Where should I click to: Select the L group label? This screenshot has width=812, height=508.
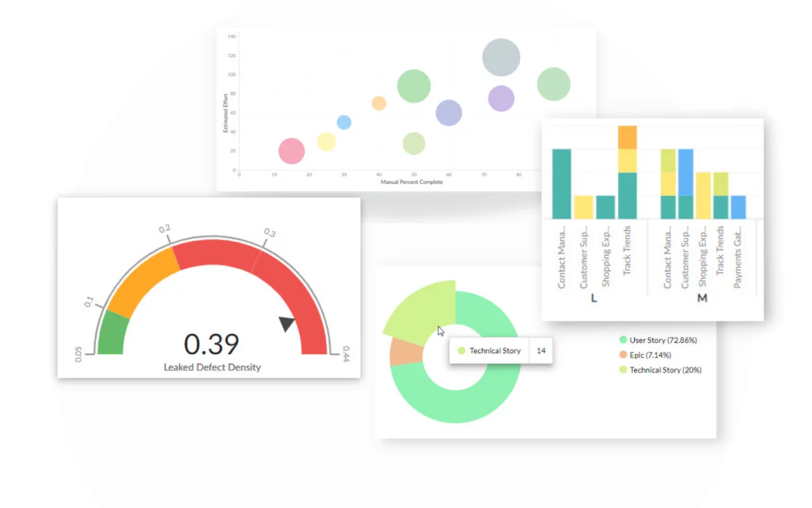pyautogui.click(x=593, y=298)
